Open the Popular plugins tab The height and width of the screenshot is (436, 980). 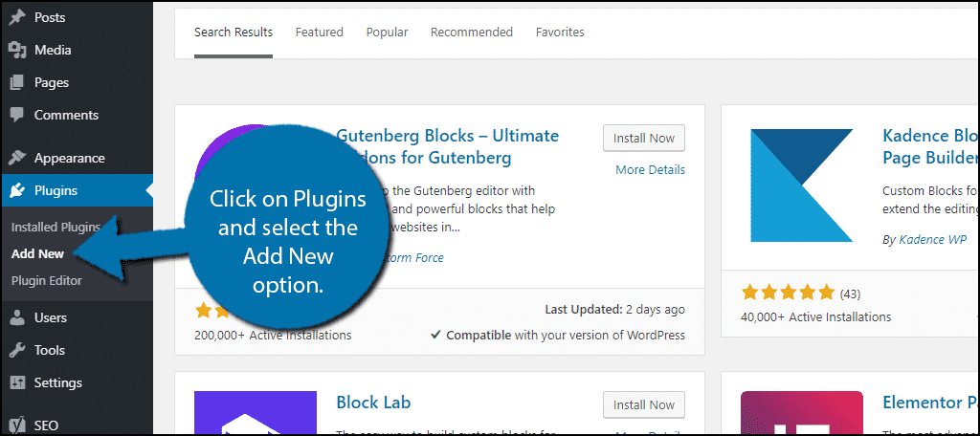[387, 32]
